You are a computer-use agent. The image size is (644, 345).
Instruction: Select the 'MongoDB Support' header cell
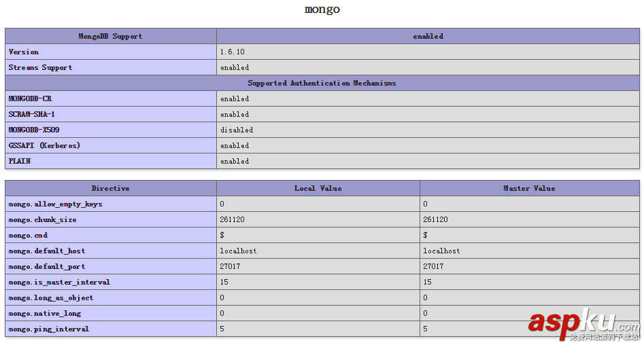[110, 36]
